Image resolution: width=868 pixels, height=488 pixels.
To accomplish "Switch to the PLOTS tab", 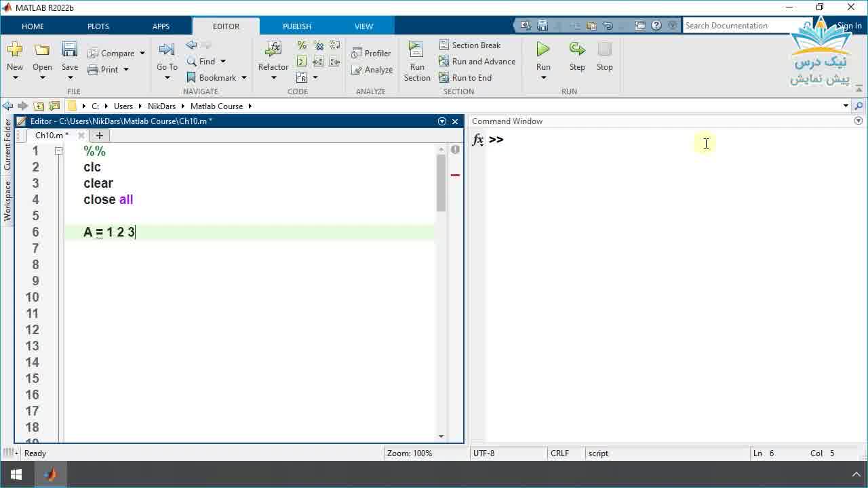I will (x=98, y=26).
